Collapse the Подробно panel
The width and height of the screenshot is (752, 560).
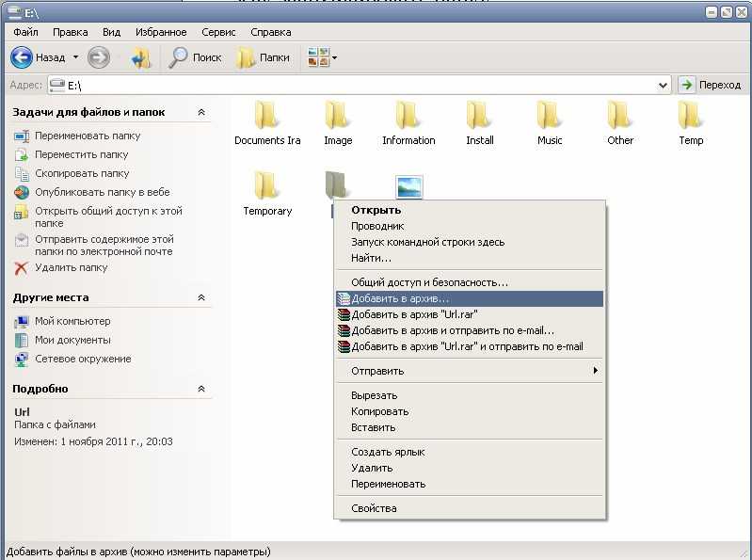coord(201,389)
